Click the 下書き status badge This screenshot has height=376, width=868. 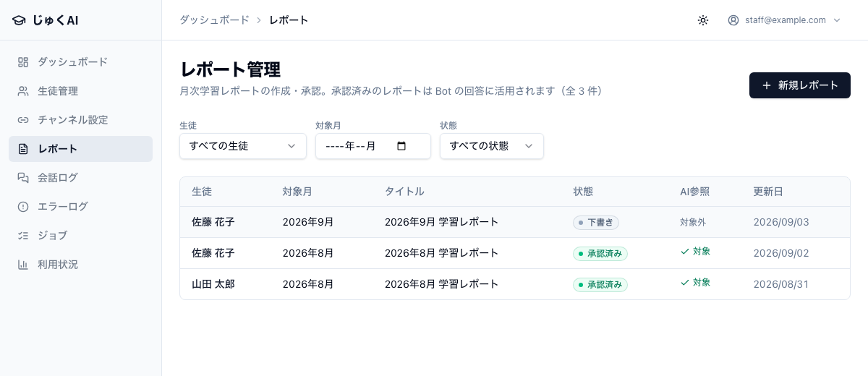596,223
